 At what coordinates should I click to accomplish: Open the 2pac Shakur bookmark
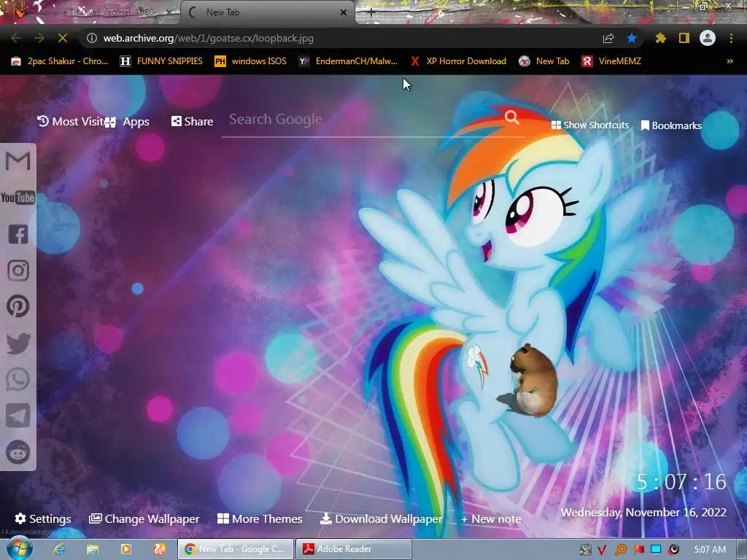coord(60,61)
